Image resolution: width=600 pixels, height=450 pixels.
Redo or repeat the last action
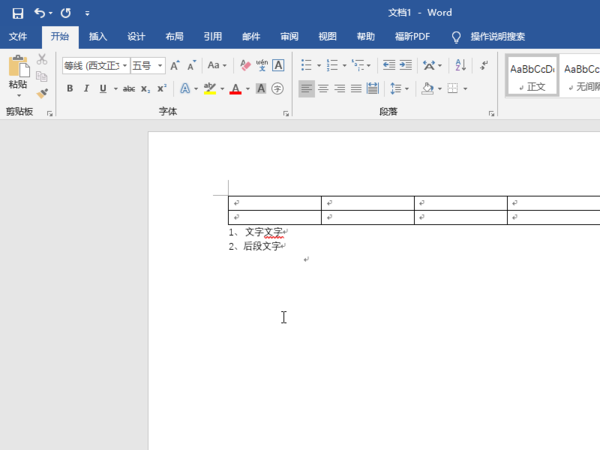click(66, 13)
